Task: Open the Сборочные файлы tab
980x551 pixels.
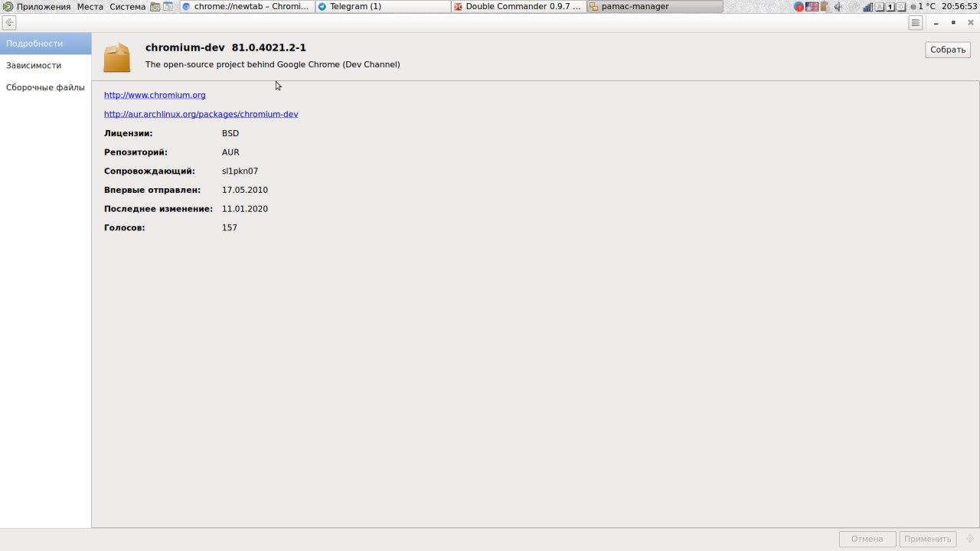Action: 45,88
